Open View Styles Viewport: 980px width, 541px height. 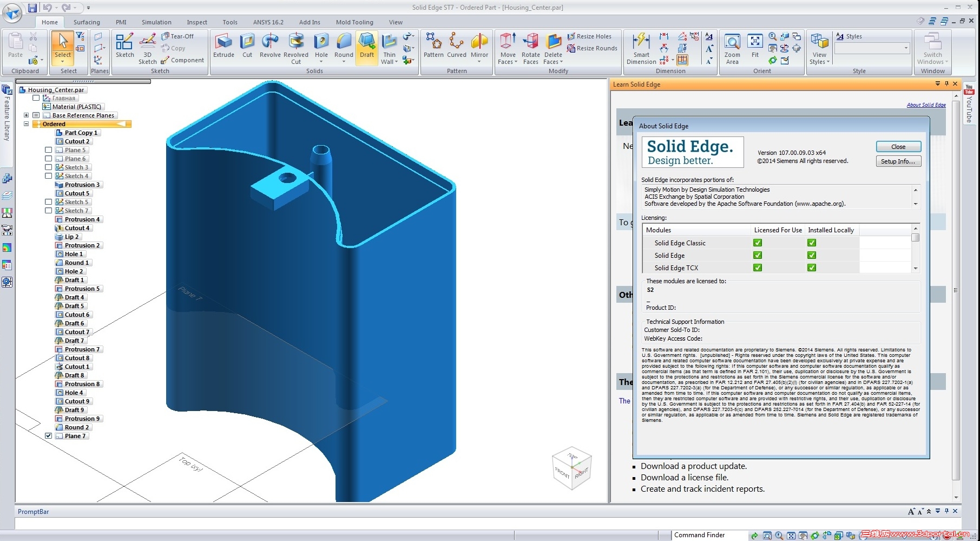tap(819, 49)
